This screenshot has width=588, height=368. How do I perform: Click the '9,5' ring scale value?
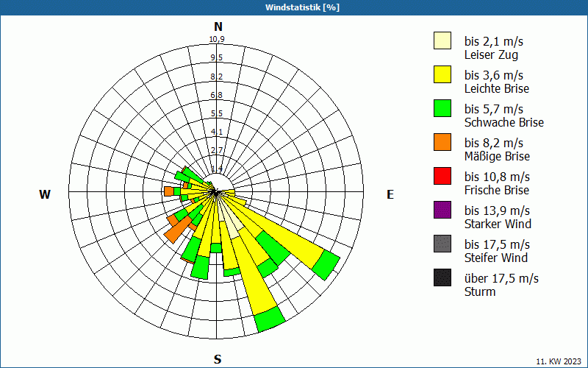(x=217, y=57)
